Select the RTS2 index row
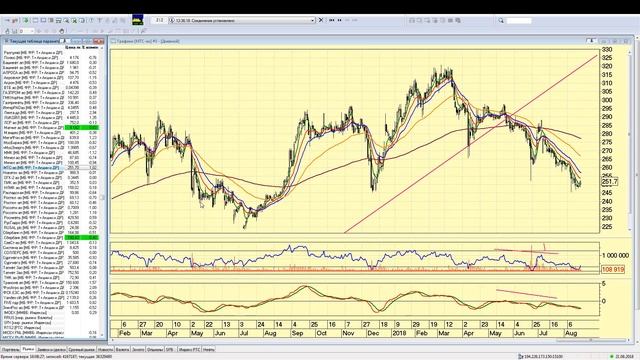The width and height of the screenshot is (640, 360). click(x=51, y=328)
